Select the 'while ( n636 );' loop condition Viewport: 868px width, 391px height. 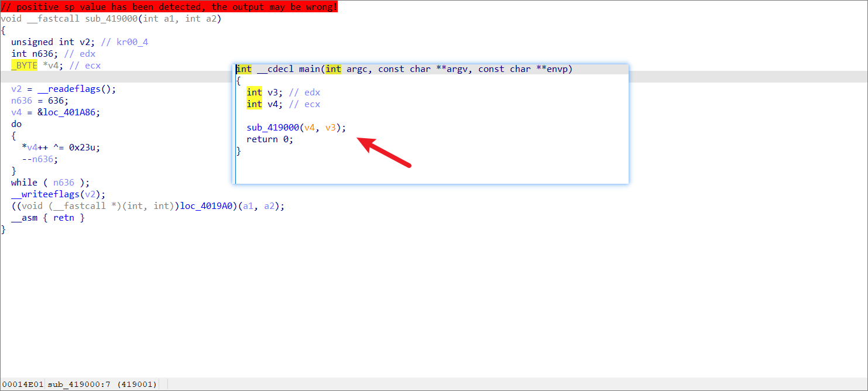click(50, 183)
